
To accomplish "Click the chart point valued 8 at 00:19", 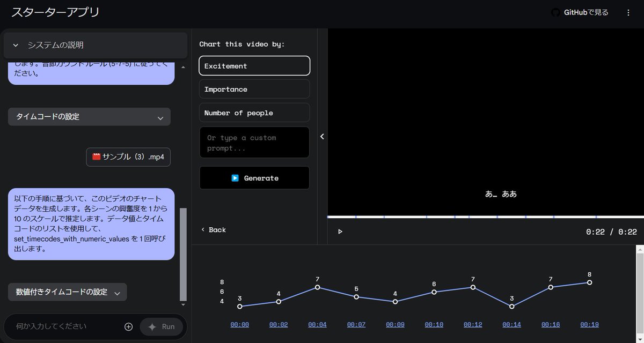I will coord(589,282).
